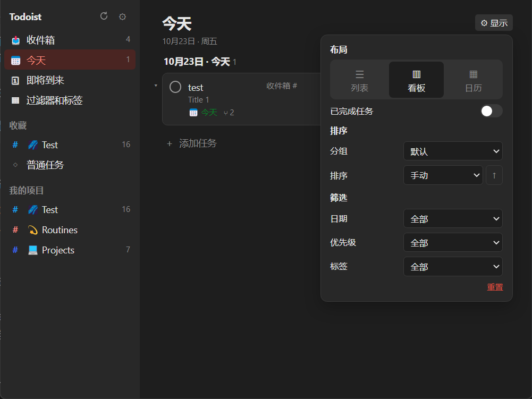Open the 优先级 priority filter dropdown
Screen dimensions: 532x399
point(453,243)
